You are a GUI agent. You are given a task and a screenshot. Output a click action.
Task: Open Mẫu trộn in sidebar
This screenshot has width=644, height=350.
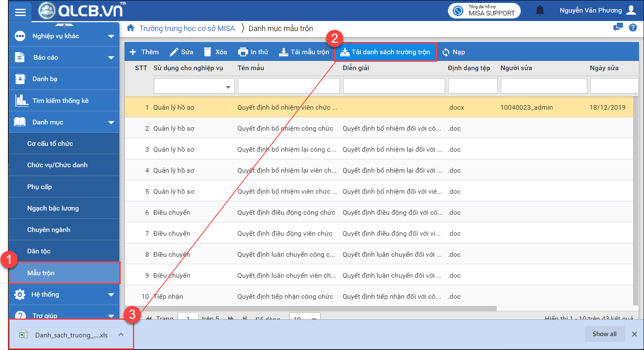[41, 273]
